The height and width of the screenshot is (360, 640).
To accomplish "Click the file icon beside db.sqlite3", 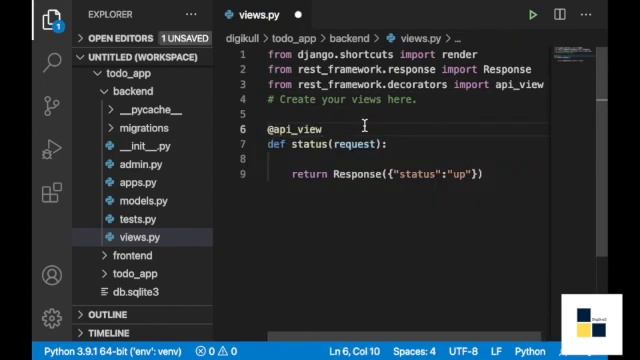I will pyautogui.click(x=104, y=292).
